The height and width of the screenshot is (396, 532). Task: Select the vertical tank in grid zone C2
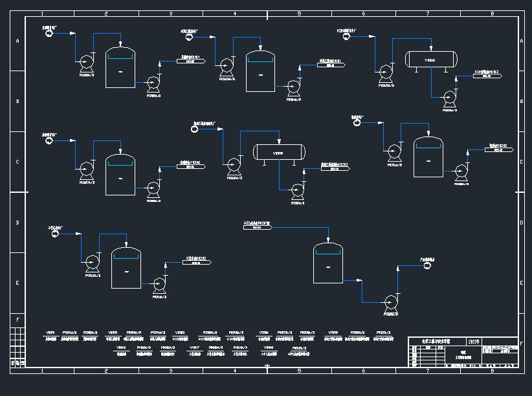pyautogui.click(x=120, y=175)
